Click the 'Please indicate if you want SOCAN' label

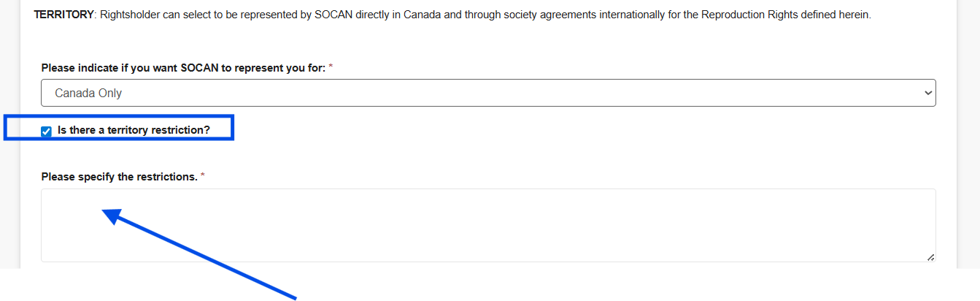point(182,67)
